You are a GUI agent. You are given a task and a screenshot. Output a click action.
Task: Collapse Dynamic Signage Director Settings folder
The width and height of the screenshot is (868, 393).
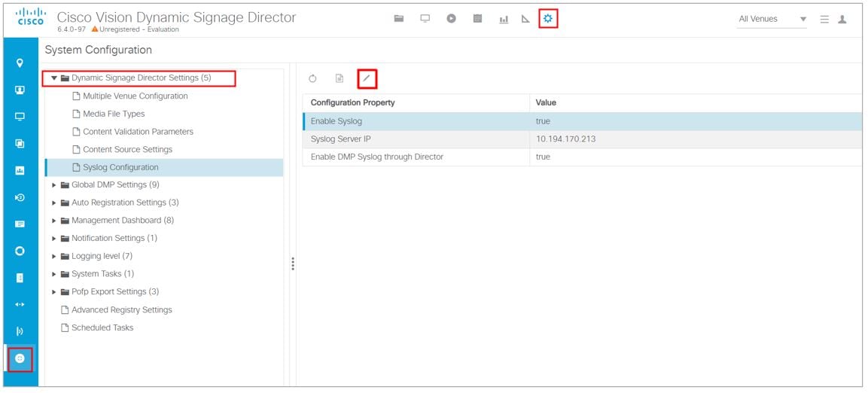(54, 78)
